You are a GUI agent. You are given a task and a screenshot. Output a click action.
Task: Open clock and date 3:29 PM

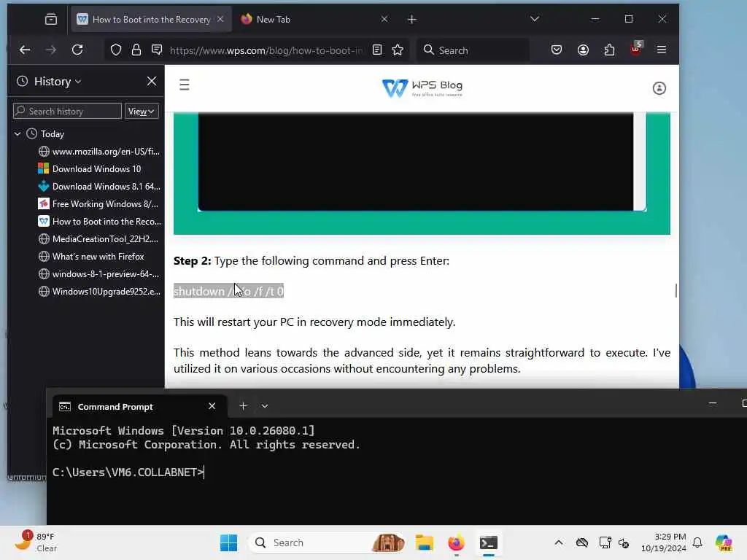click(x=664, y=542)
